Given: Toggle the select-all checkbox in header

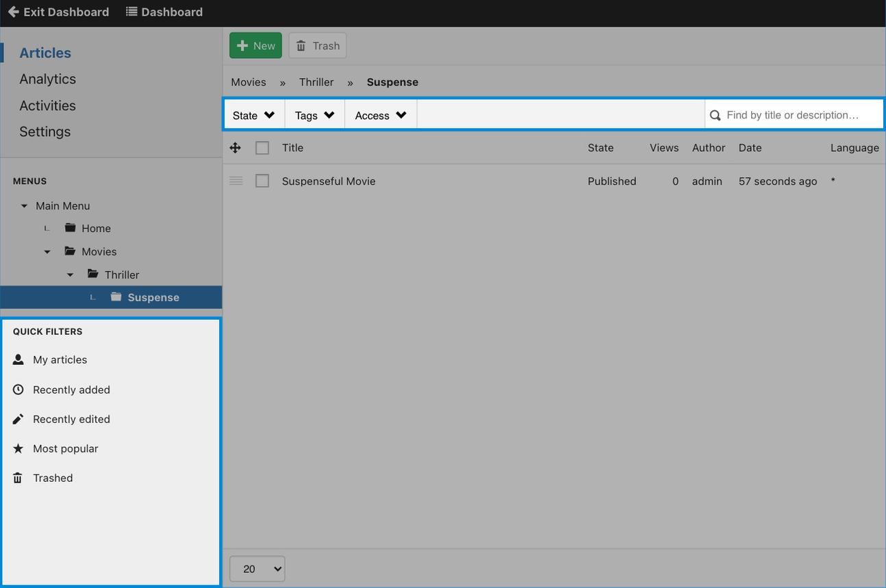Looking at the screenshot, I should [262, 148].
